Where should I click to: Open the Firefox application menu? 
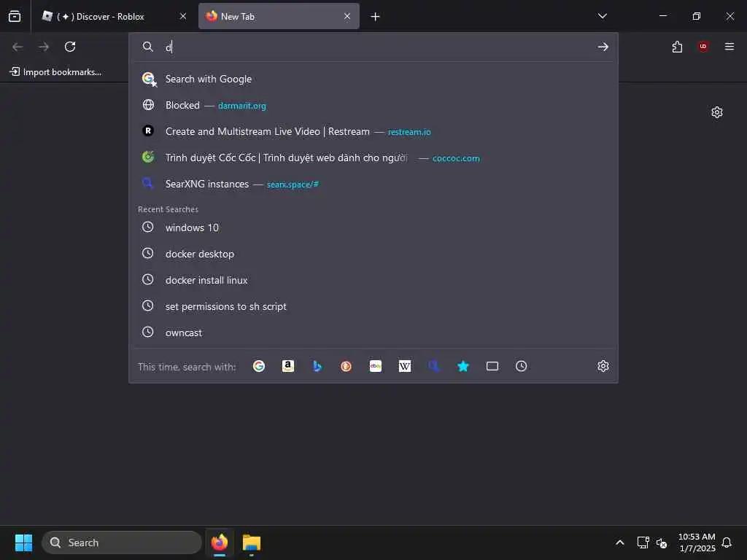pos(729,47)
